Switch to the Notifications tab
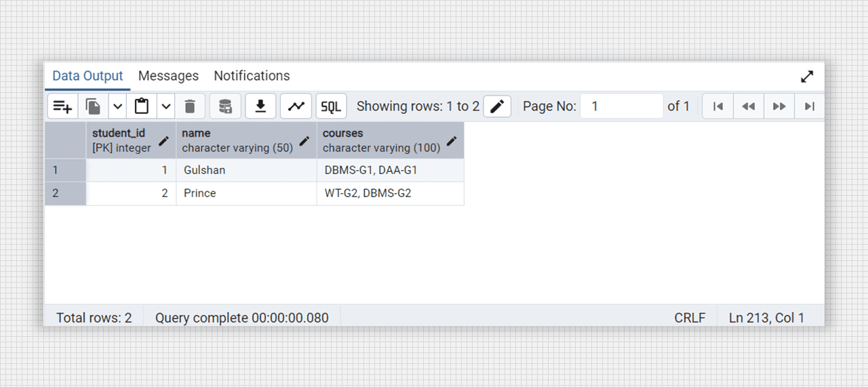 pos(252,76)
